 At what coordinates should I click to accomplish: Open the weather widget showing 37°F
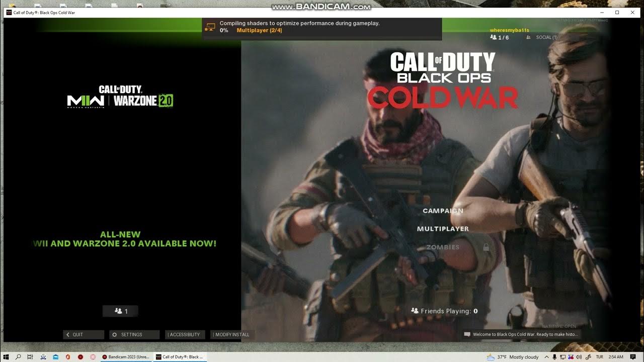point(512,357)
